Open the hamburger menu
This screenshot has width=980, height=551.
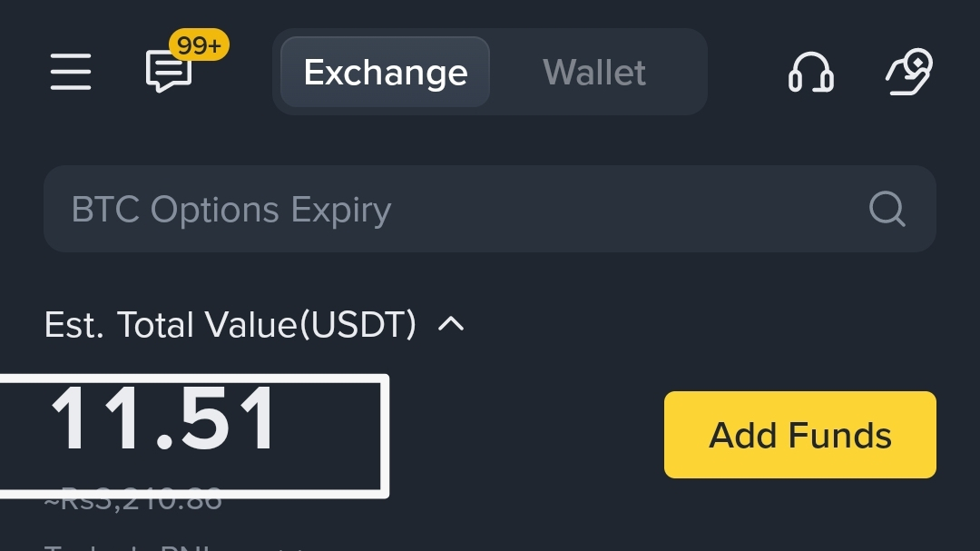71,72
